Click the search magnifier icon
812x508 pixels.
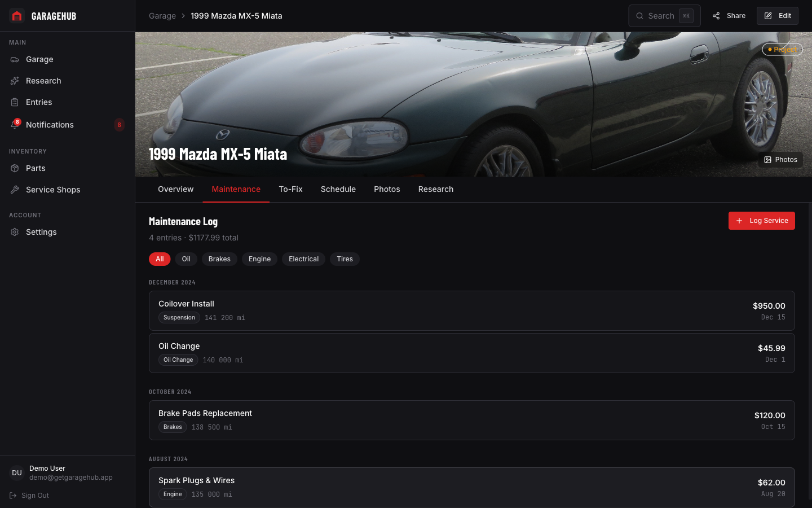639,16
